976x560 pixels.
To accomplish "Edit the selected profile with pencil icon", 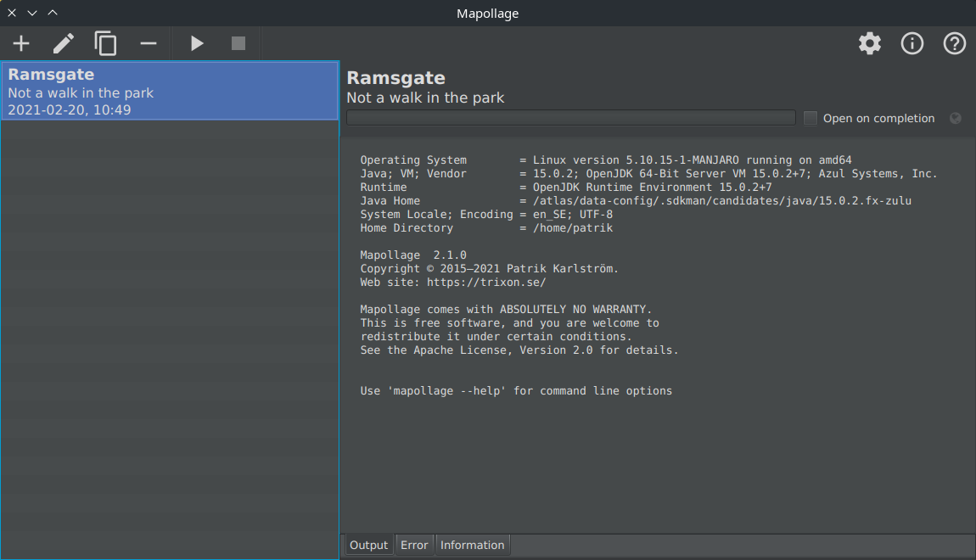I will click(x=64, y=43).
